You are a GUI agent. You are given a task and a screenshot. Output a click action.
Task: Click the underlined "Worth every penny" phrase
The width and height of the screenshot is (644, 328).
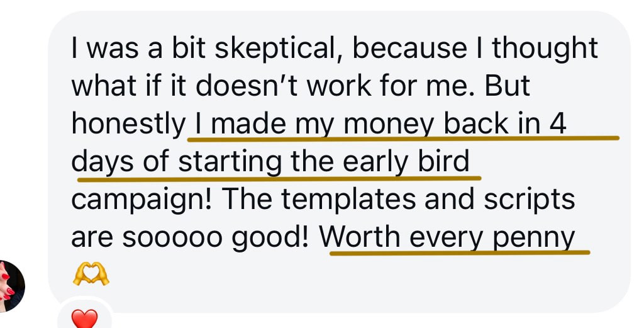click(448, 238)
